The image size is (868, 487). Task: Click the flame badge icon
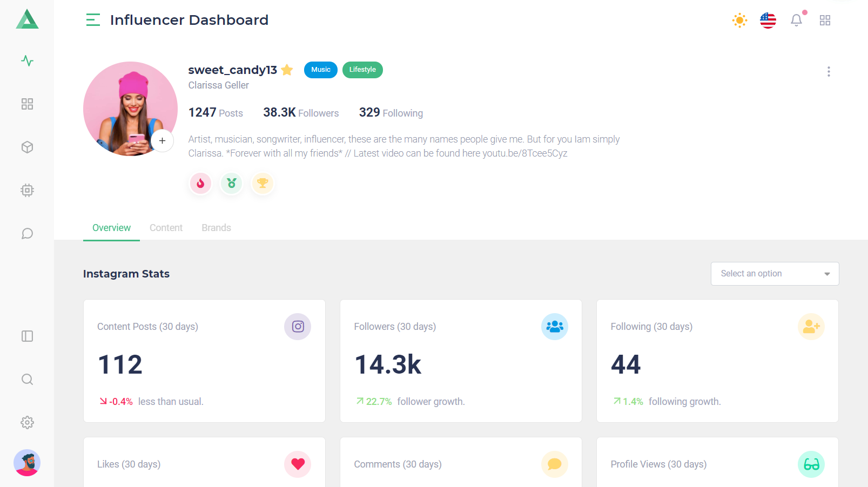click(200, 184)
